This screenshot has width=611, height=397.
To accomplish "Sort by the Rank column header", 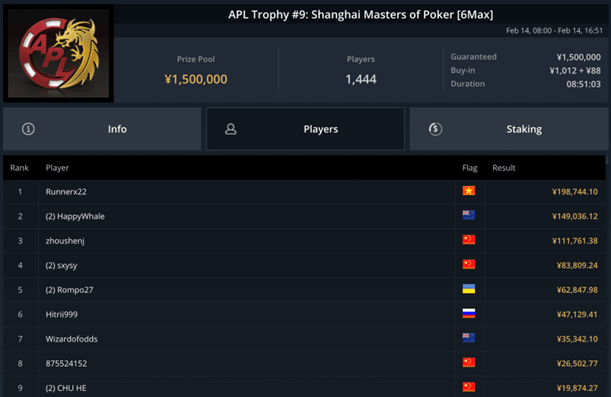I will click(x=19, y=168).
